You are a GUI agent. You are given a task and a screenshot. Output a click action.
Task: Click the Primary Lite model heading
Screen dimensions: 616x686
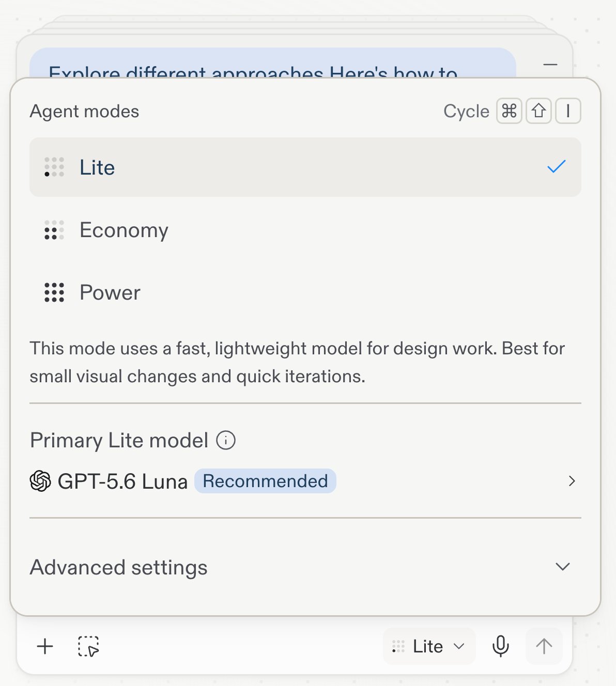coord(119,441)
